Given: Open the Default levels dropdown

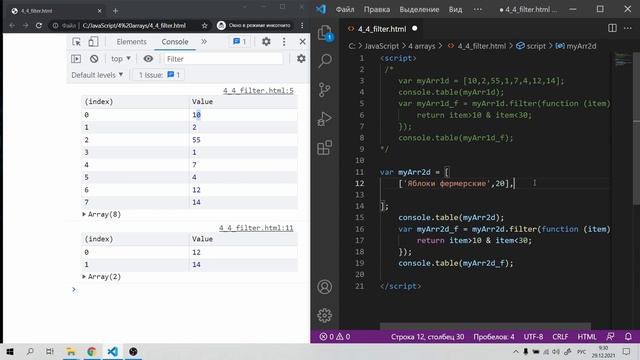Looking at the screenshot, I should [x=97, y=75].
